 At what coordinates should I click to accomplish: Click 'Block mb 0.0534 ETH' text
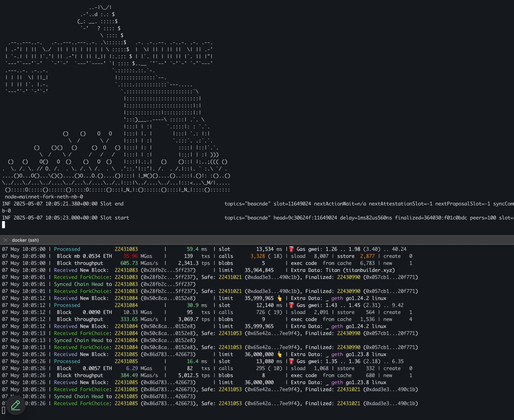tap(84, 256)
